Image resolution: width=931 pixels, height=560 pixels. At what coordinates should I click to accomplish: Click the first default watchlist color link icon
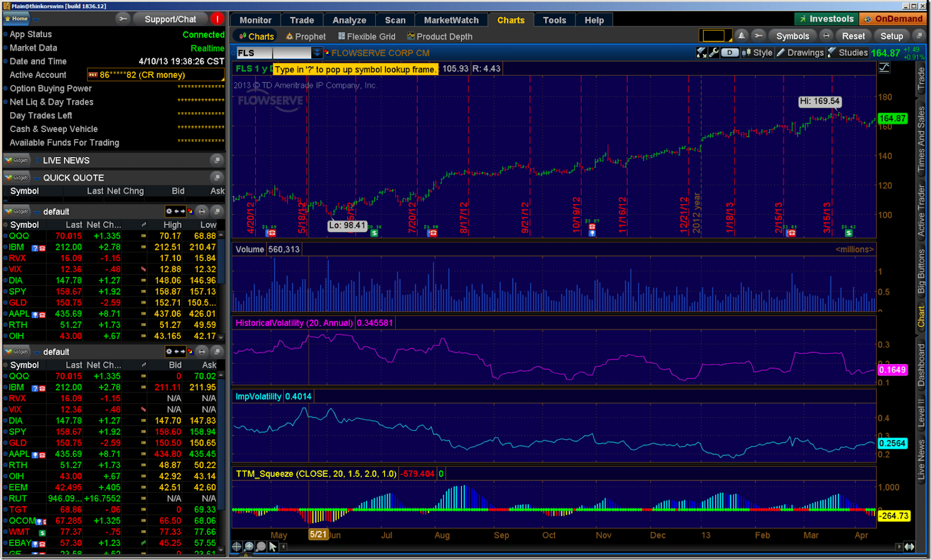191,211
